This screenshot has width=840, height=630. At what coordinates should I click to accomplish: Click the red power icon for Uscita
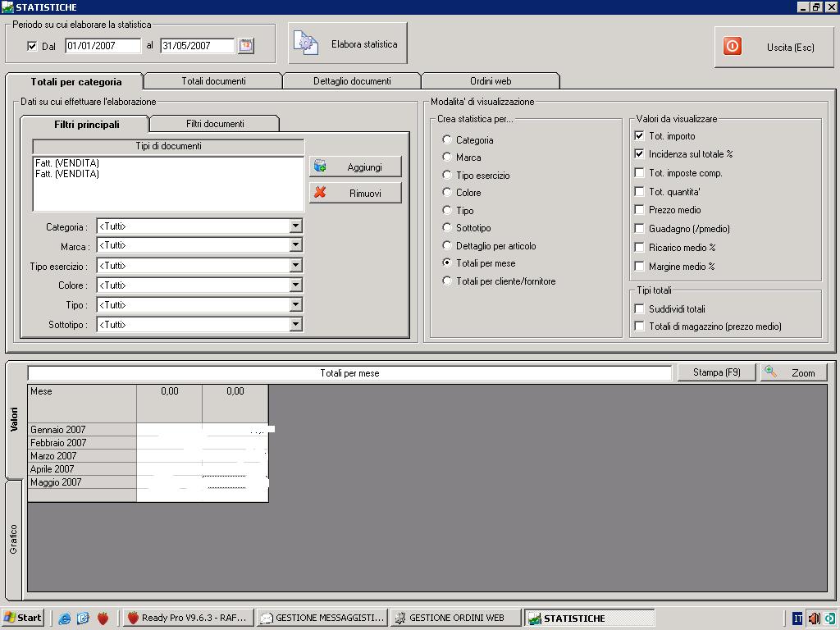tap(733, 46)
